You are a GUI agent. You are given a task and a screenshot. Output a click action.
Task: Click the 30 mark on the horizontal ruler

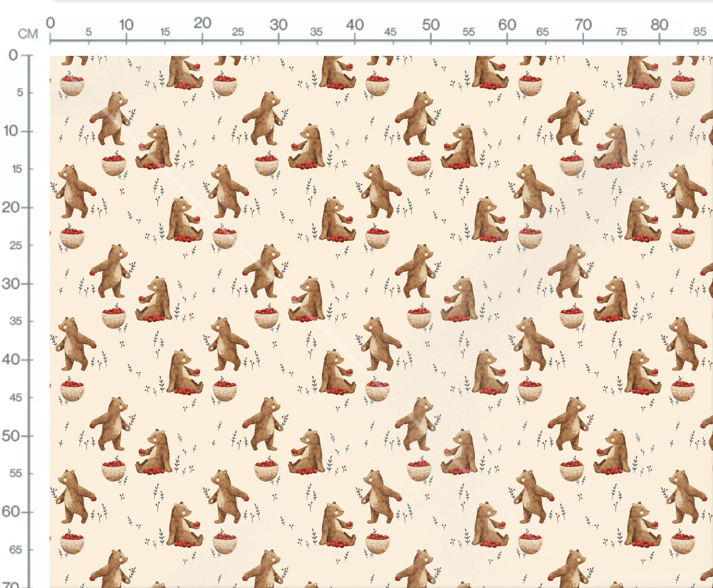tap(278, 25)
